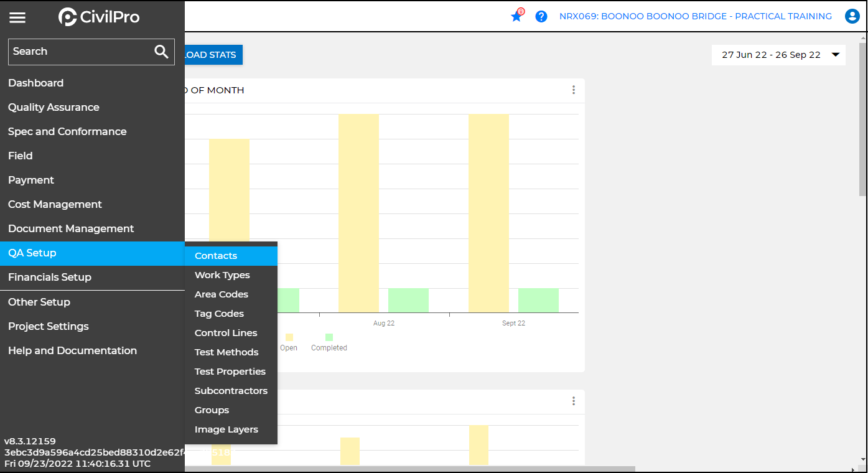
Task: Select Test Methods from the submenu
Action: point(226,352)
